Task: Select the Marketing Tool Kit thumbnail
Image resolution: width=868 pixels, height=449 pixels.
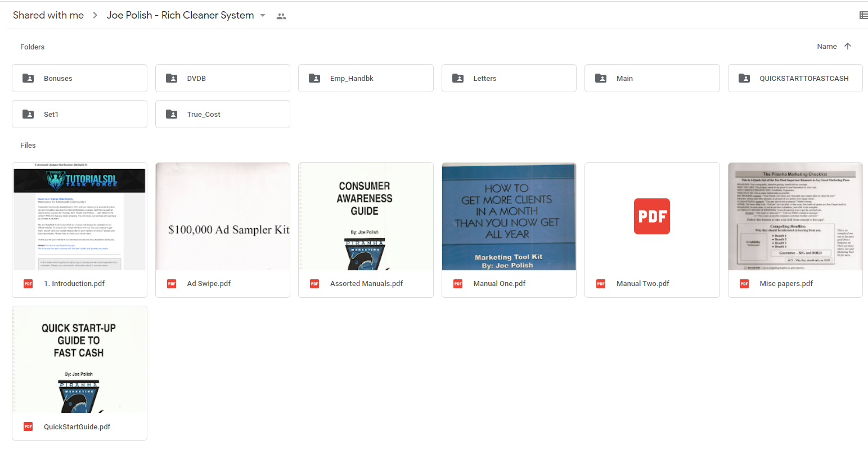Action: pyautogui.click(x=509, y=216)
